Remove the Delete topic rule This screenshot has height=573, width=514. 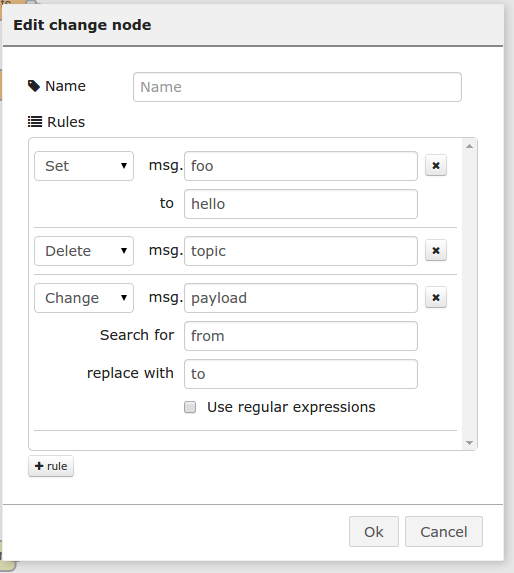tap(435, 250)
